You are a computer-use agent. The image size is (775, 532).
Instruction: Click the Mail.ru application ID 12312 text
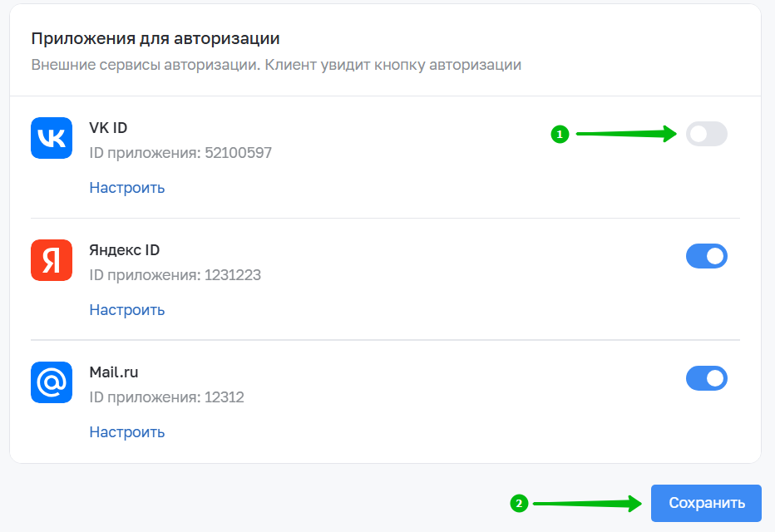166,397
